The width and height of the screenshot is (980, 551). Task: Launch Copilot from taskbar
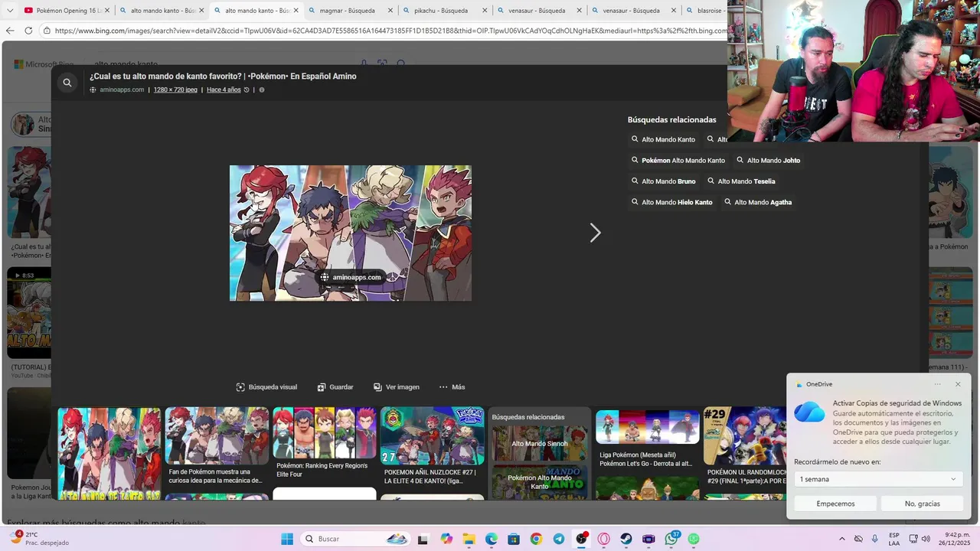446,539
